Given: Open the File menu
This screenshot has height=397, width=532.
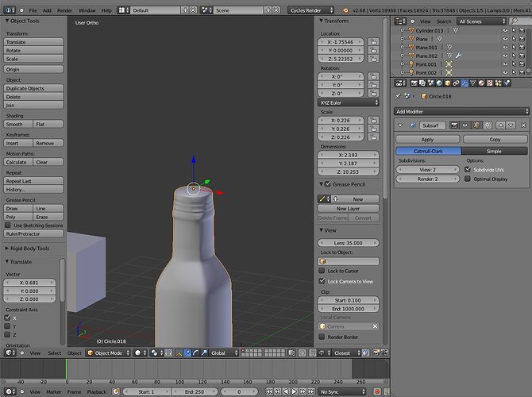Looking at the screenshot, I should pos(33,10).
